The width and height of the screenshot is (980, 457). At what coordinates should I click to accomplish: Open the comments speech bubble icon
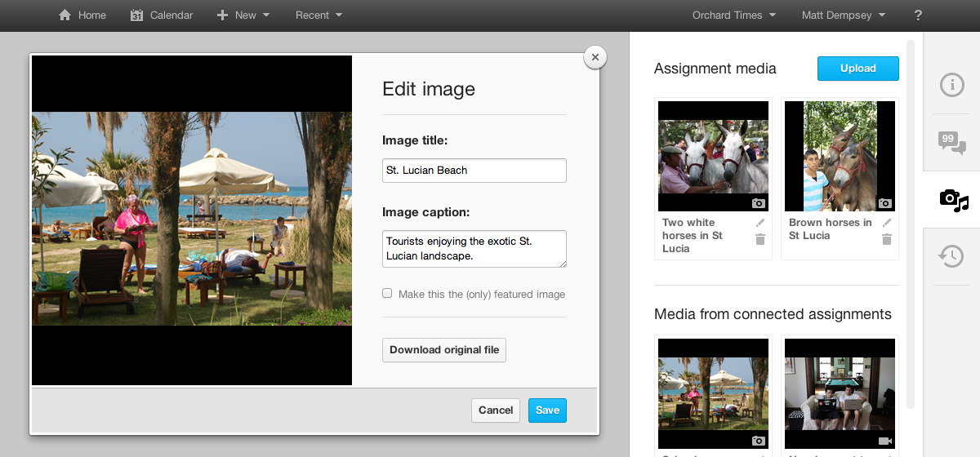click(x=951, y=142)
